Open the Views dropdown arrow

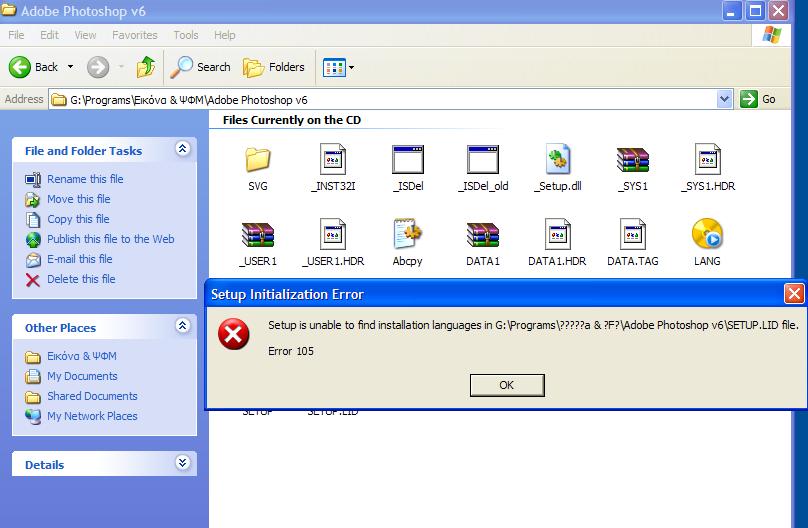pos(351,67)
